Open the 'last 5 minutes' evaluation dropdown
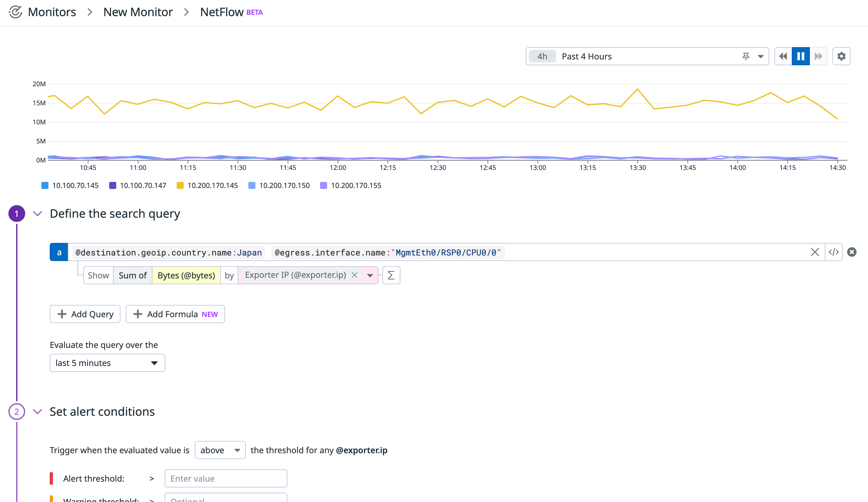 (x=107, y=362)
